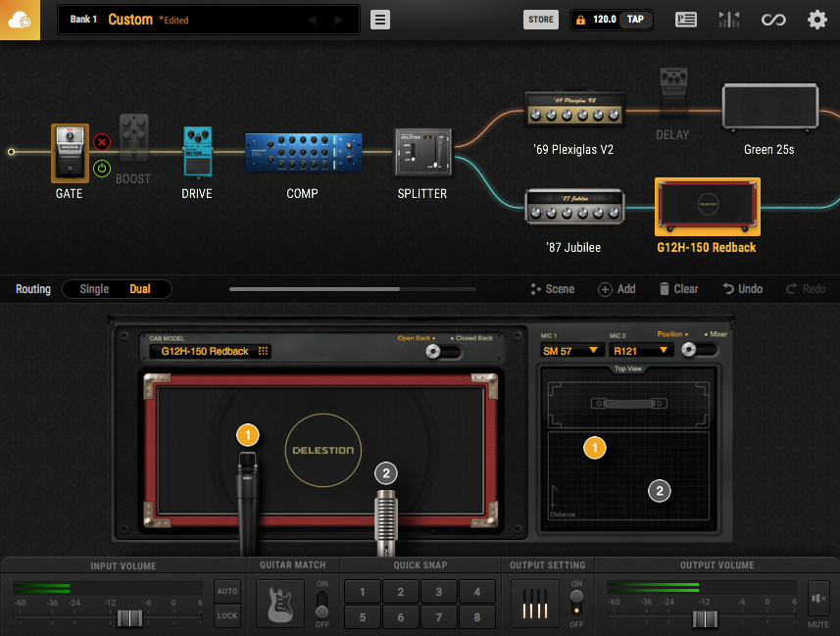840x636 pixels.
Task: Open the built-in tuner
Action: (728, 19)
